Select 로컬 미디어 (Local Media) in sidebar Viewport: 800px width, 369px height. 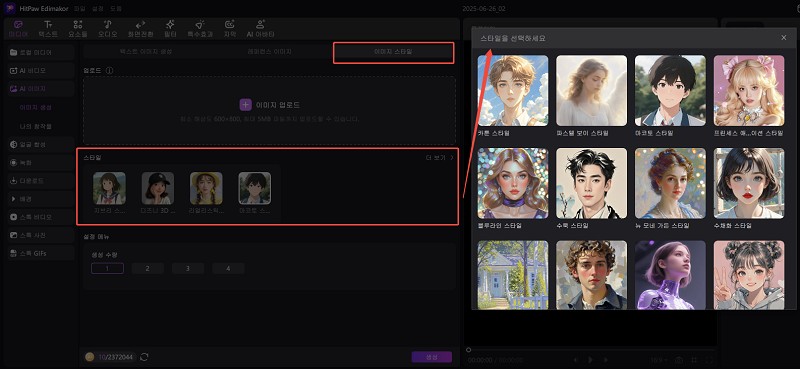click(x=41, y=52)
